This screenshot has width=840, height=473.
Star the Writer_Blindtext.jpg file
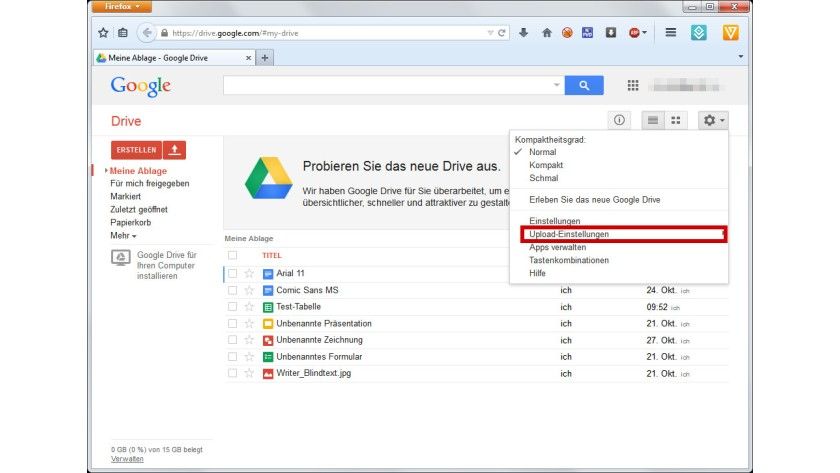249,373
